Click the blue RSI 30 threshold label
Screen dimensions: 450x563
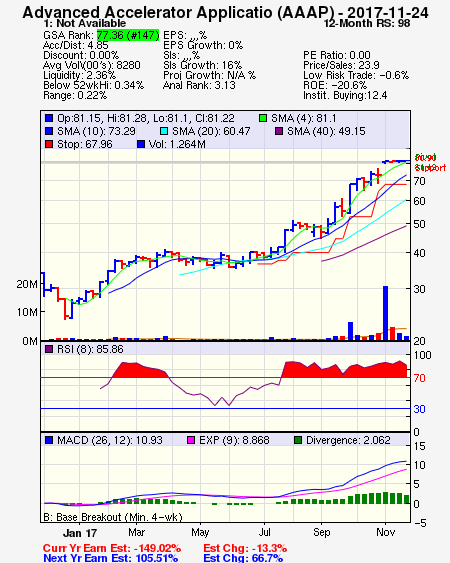[x=419, y=409]
